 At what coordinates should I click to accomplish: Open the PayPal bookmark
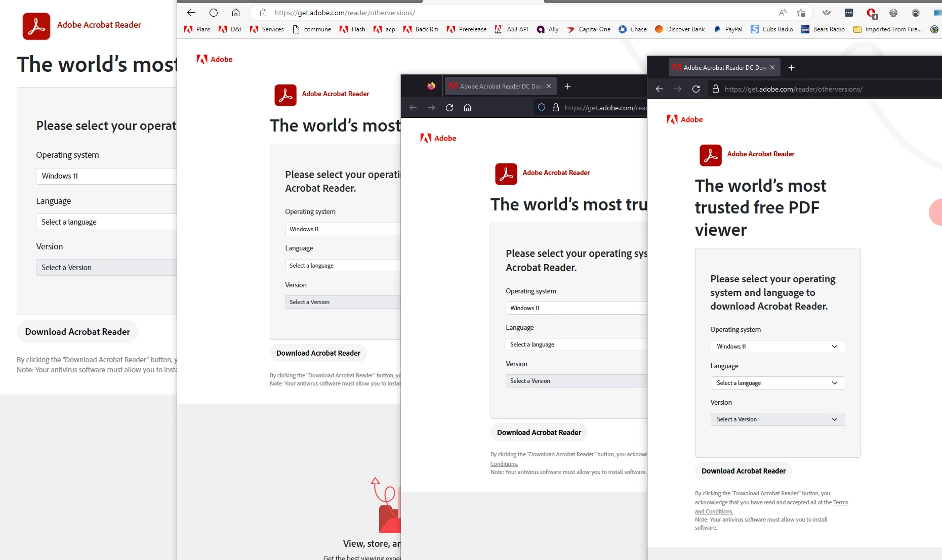(728, 29)
